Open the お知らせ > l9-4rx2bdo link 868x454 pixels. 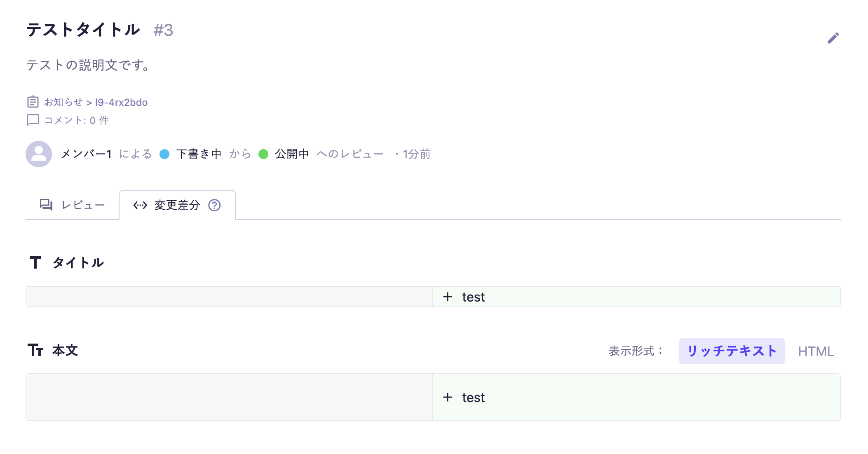point(96,102)
